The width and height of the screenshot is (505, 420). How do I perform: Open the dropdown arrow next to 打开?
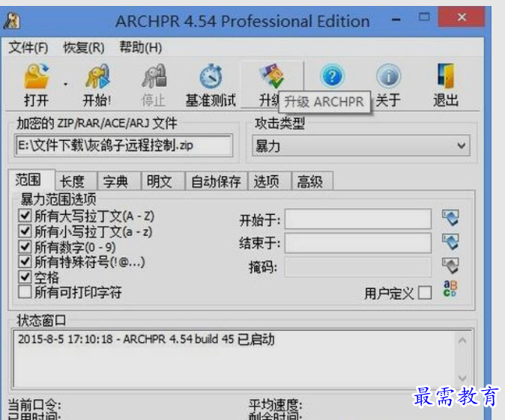pos(65,85)
